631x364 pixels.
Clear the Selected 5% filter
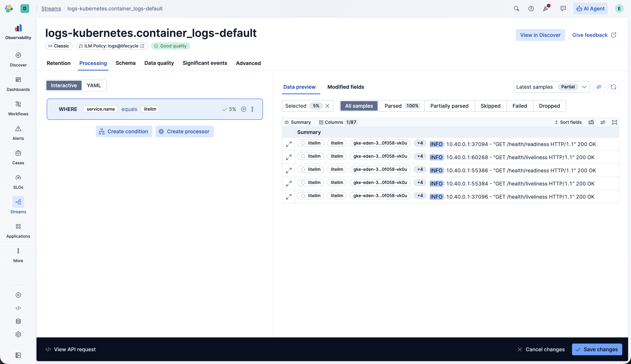[327, 106]
